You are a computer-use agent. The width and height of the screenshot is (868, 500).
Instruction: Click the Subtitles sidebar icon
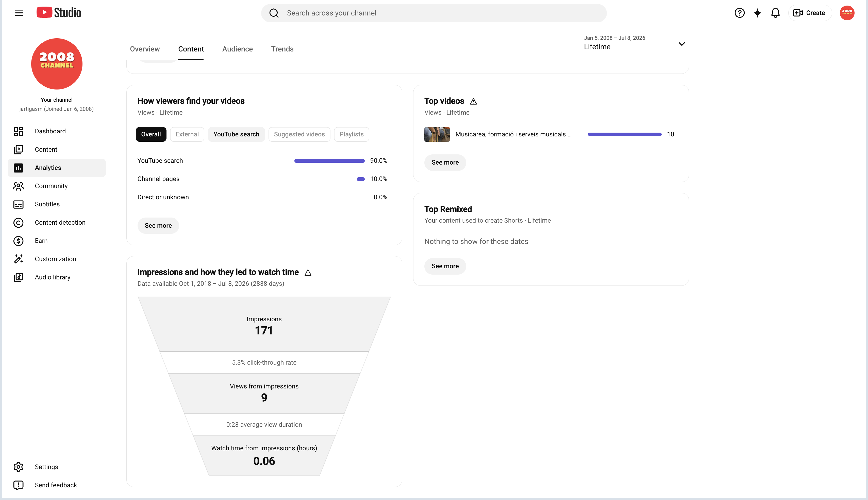(x=18, y=204)
